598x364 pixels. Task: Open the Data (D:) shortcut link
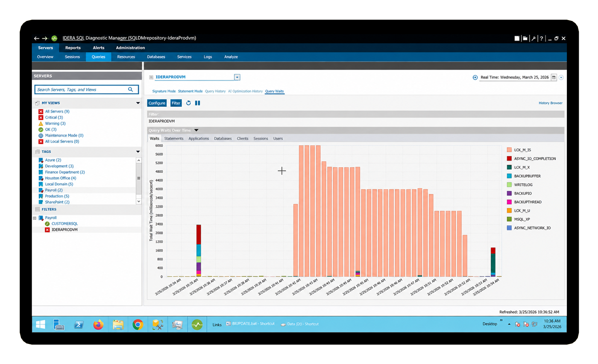(299, 324)
